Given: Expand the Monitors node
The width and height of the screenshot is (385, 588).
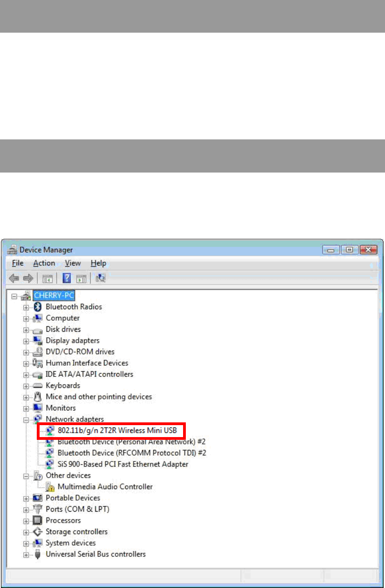Looking at the screenshot, I should (x=26, y=409).
